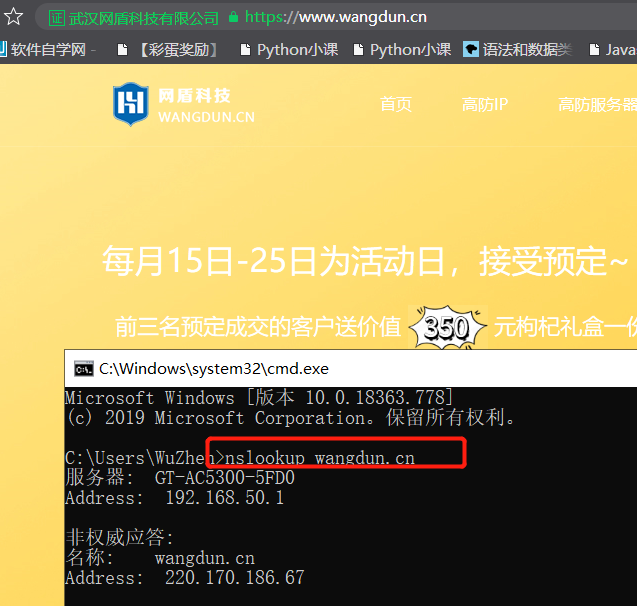This screenshot has height=606, width=637.
Task: Click the command nslookup wangdun.cn
Action: point(320,458)
